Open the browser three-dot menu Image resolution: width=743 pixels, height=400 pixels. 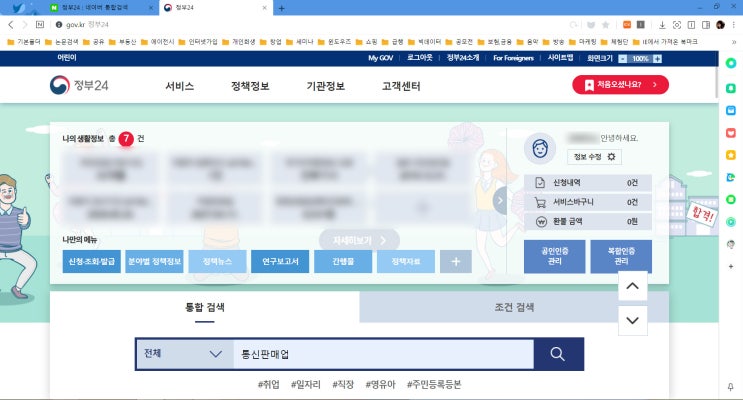[734, 25]
